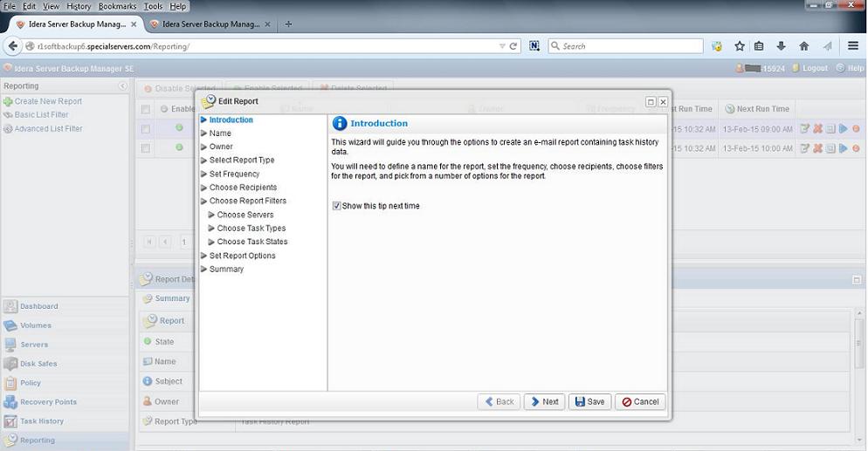
Task: Click the red disable icon in the 09:00 AM row
Action: coord(856,129)
